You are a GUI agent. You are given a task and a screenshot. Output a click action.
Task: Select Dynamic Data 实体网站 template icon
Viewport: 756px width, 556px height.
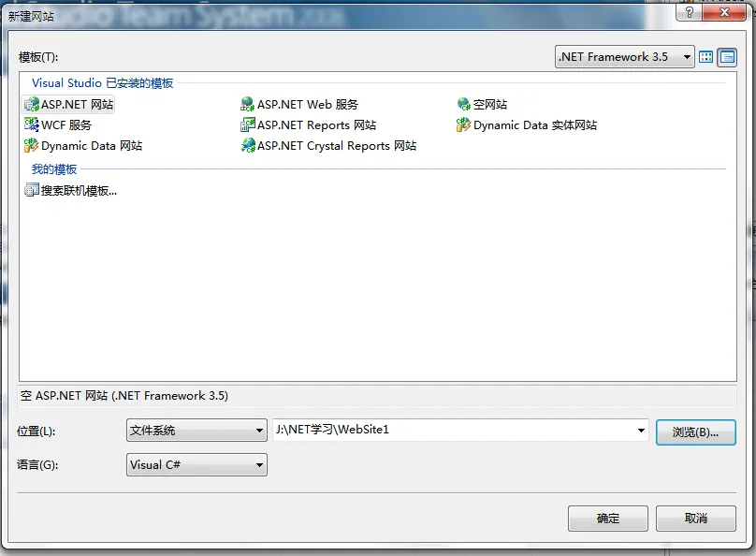tap(463, 124)
